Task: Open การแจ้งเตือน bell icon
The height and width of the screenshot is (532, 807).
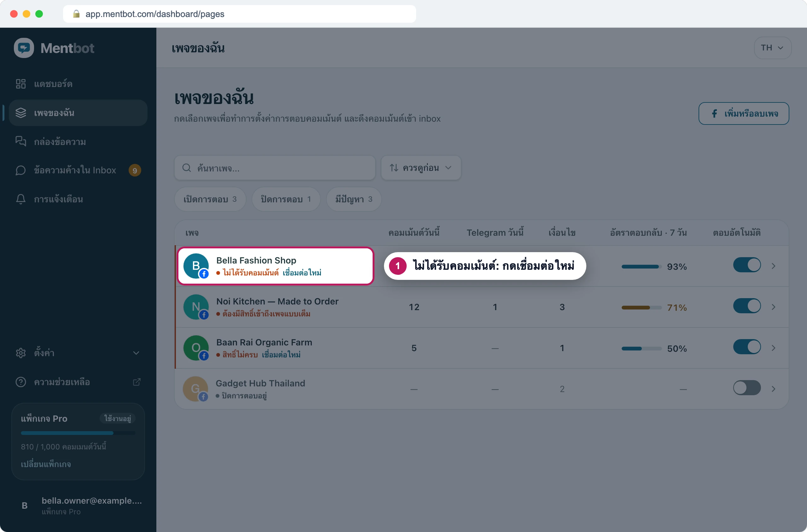Action: coord(21,199)
